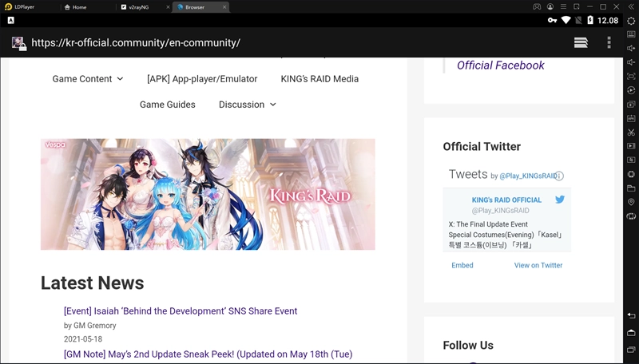This screenshot has height=364, width=639.
Task: Click the status bar clock 12.08
Action: click(608, 21)
